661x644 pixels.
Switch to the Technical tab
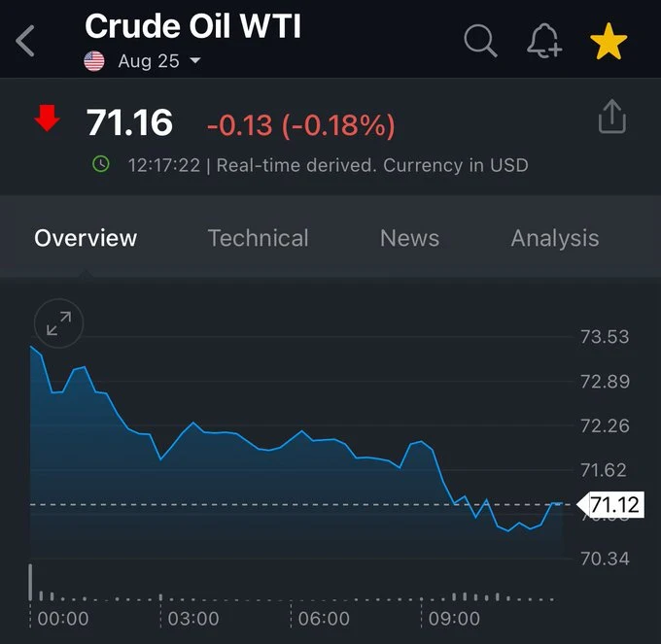tap(258, 238)
